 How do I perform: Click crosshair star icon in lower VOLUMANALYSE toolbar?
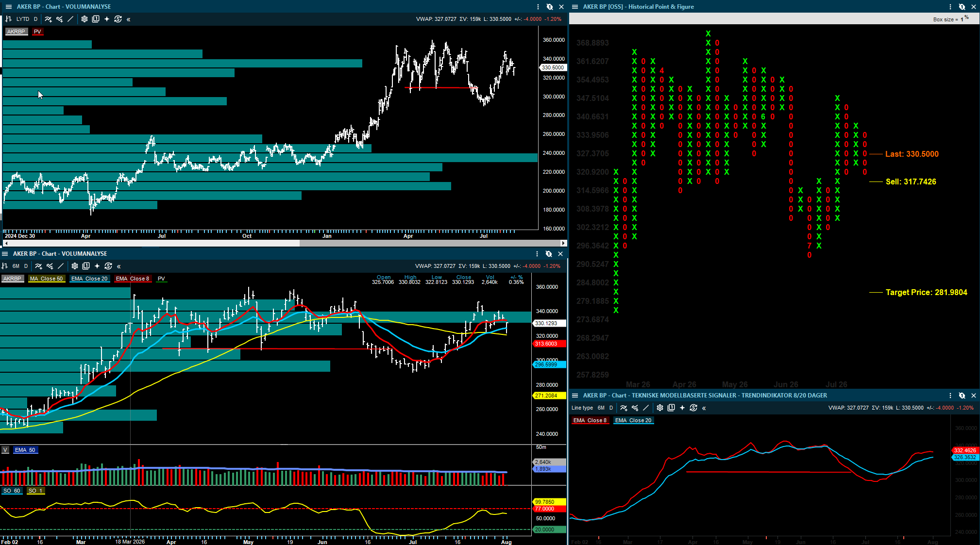click(x=97, y=266)
